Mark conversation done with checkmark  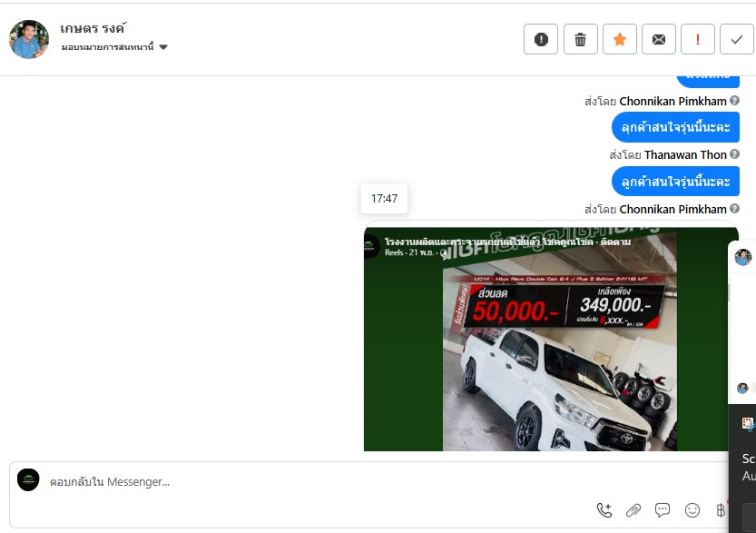click(x=737, y=39)
